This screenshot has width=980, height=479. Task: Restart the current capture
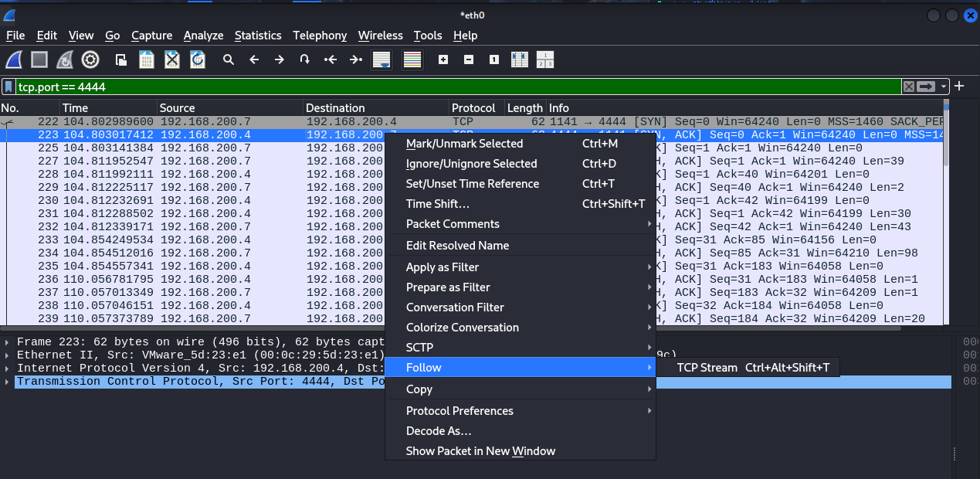(65, 59)
